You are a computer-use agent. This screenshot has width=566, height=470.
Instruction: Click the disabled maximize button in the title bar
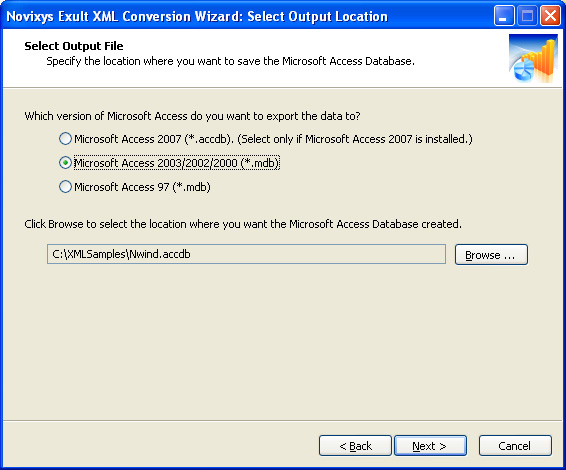pos(527,16)
